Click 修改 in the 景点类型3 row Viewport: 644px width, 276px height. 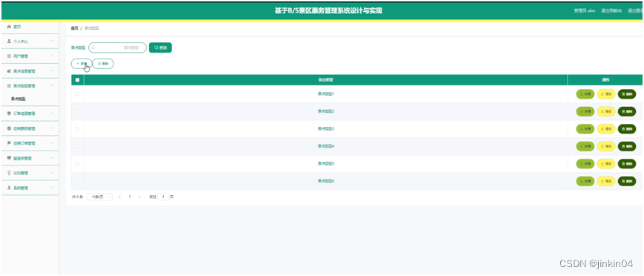605,129
